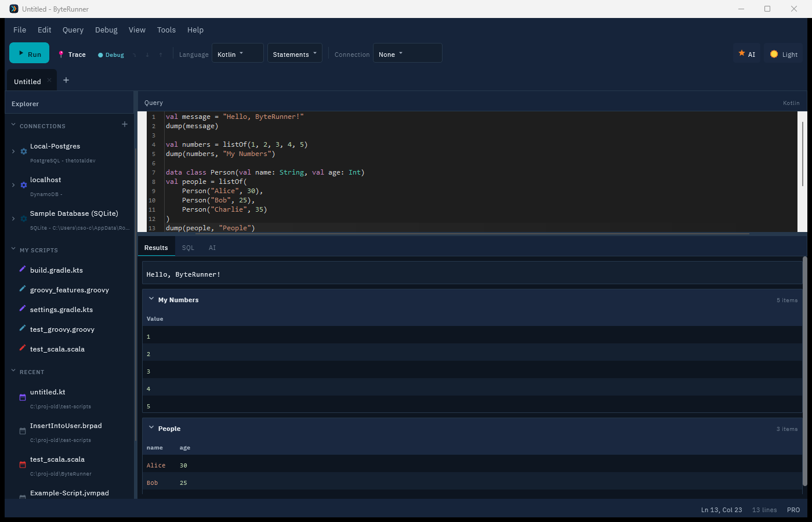Click the settings.gradle.kts pencil icon
This screenshot has height=522, width=812.
(23, 309)
